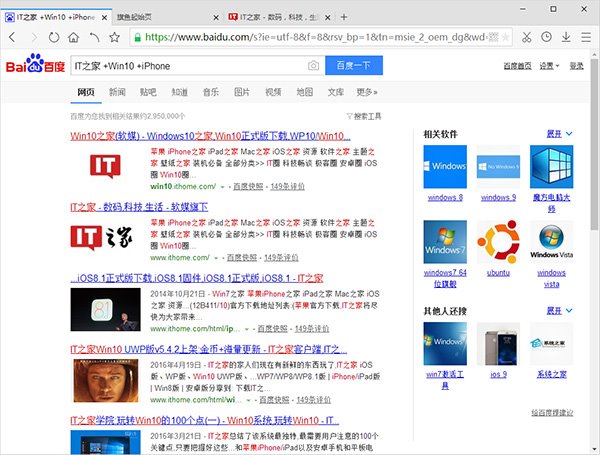Screen dimensions: 600x455
Task: Click the camera image-search icon
Action: pos(313,65)
